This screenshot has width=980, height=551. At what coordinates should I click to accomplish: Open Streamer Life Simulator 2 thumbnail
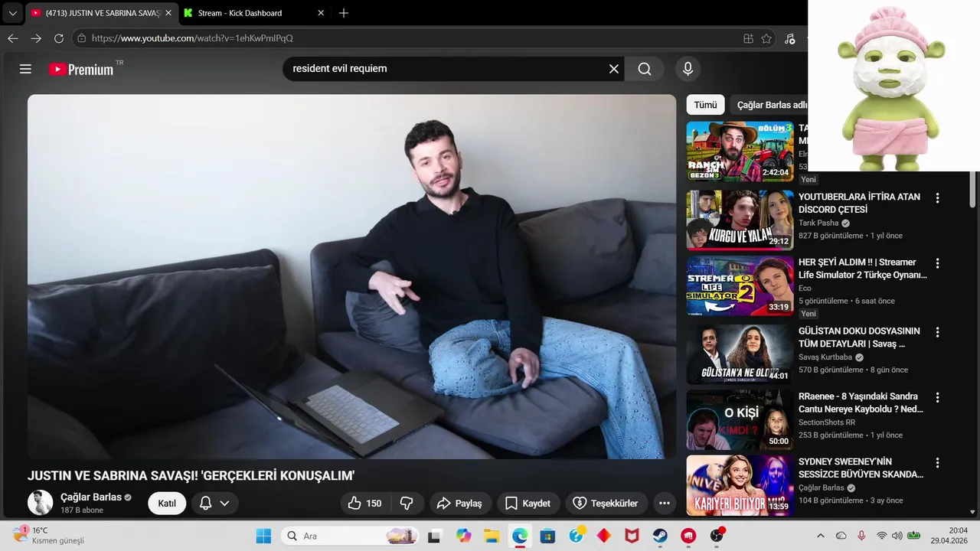740,285
